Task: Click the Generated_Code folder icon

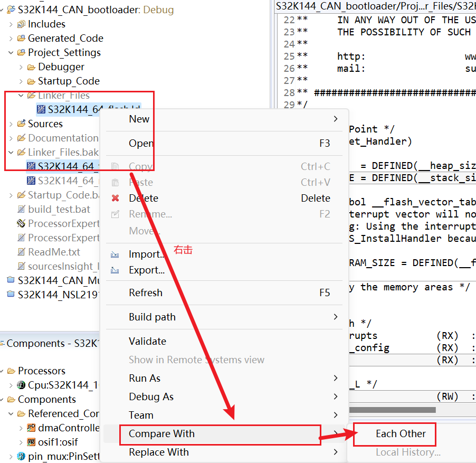Action: (21, 38)
